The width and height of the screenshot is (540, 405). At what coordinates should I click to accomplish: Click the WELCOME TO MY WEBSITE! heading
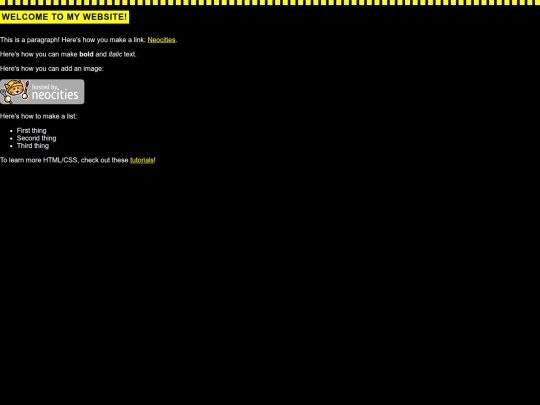tap(64, 17)
